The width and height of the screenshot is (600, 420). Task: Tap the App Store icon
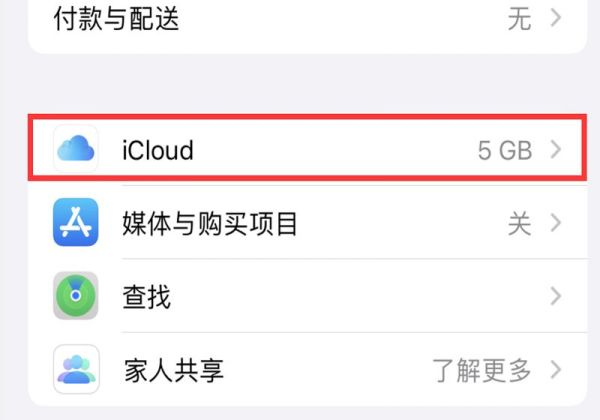click(76, 222)
